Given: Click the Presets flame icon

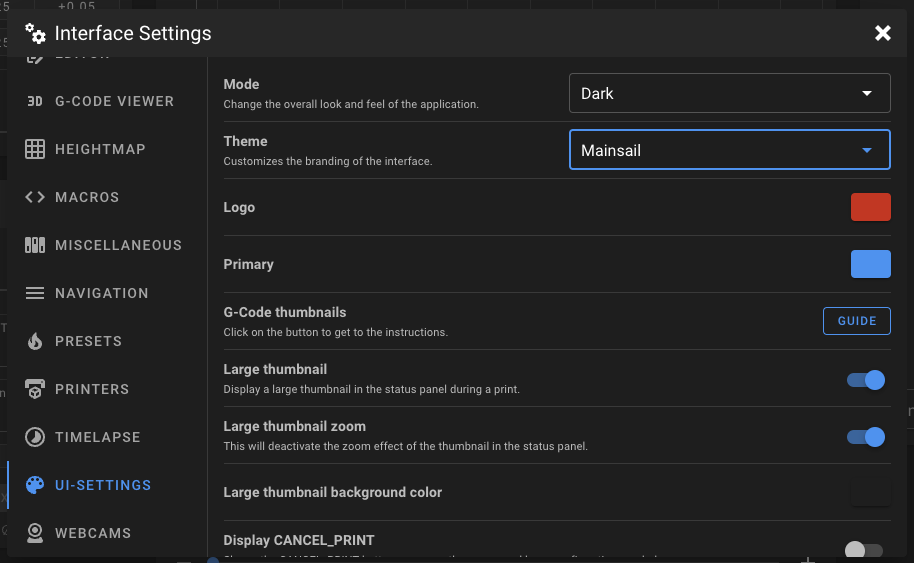Looking at the screenshot, I should [35, 341].
